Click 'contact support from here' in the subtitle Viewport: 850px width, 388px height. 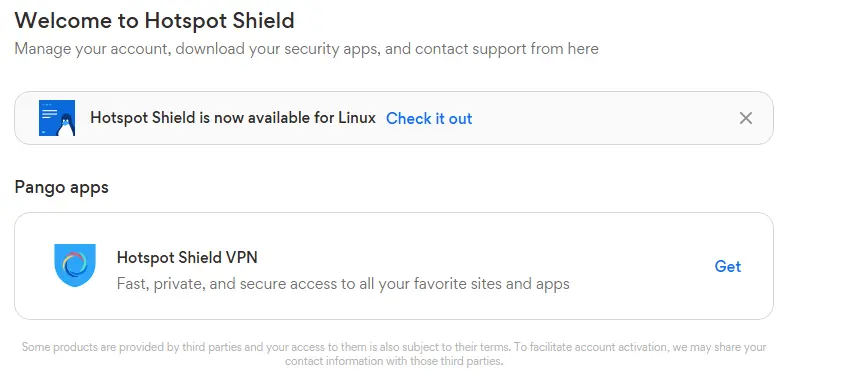click(x=507, y=49)
